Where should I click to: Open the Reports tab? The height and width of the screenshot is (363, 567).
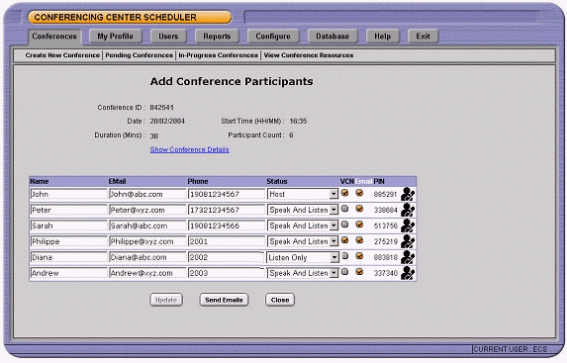217,36
